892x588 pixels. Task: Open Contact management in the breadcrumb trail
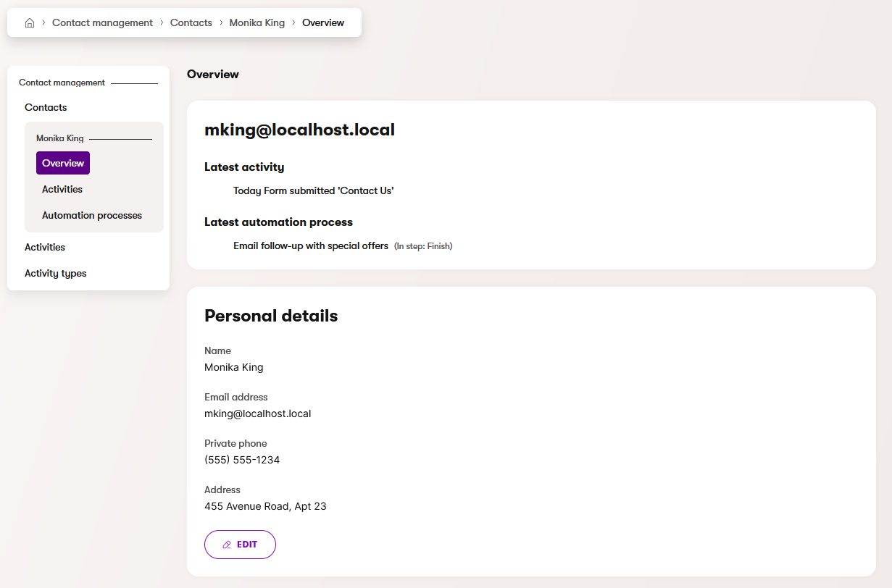[102, 23]
